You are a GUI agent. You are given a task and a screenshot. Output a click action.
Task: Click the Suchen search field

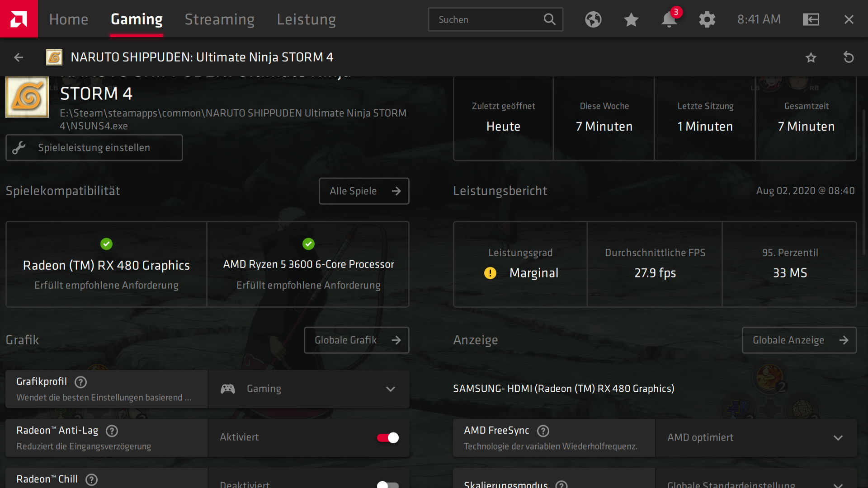click(488, 19)
